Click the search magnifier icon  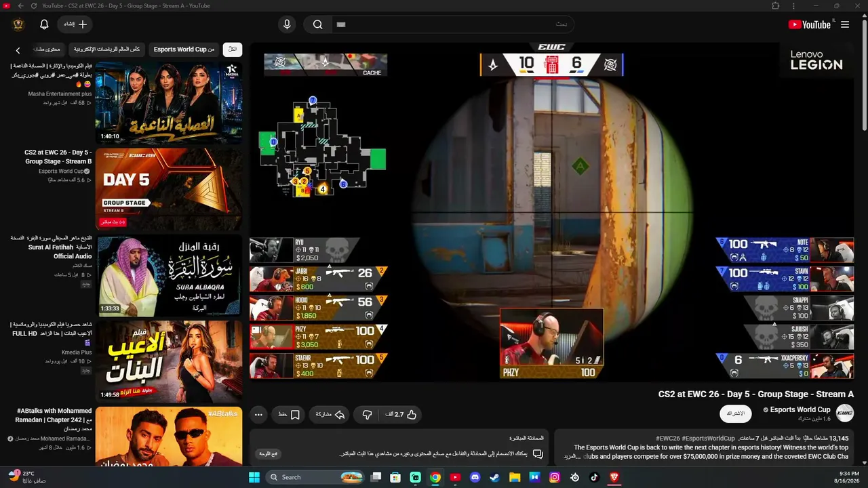pyautogui.click(x=317, y=24)
